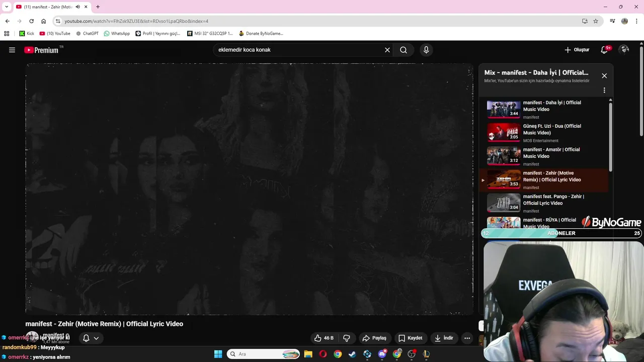
Task: Open the account avatar menu
Action: (624, 49)
